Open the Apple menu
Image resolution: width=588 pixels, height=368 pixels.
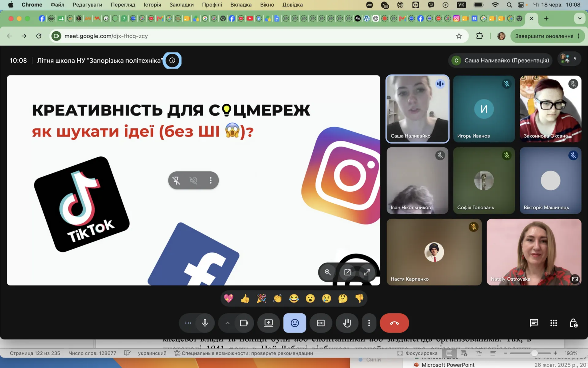coord(11,5)
